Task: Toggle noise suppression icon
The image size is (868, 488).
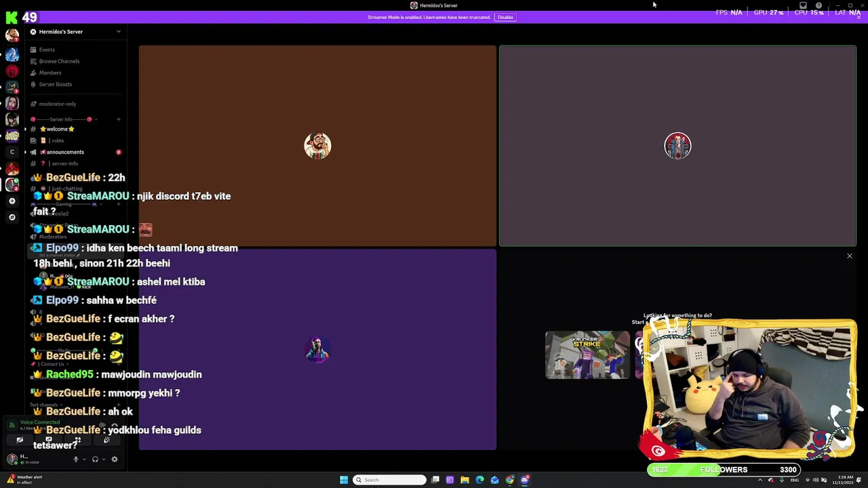Action: click(102, 425)
